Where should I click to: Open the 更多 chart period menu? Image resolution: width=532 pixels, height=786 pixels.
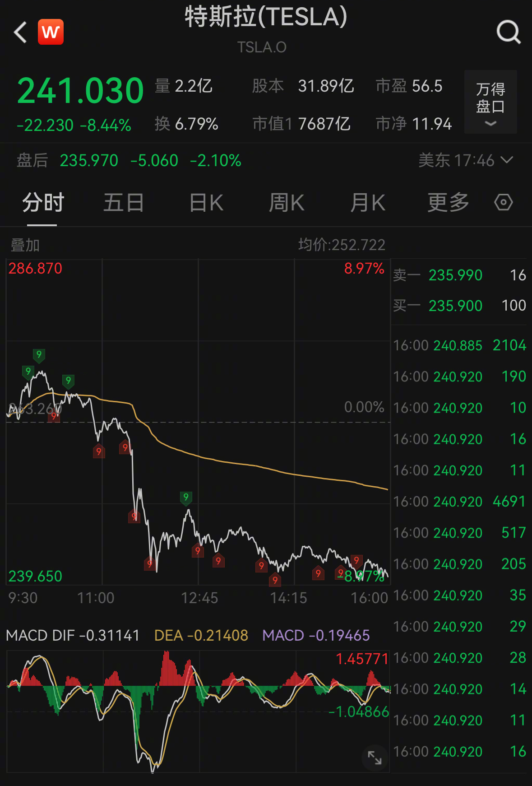coord(448,203)
